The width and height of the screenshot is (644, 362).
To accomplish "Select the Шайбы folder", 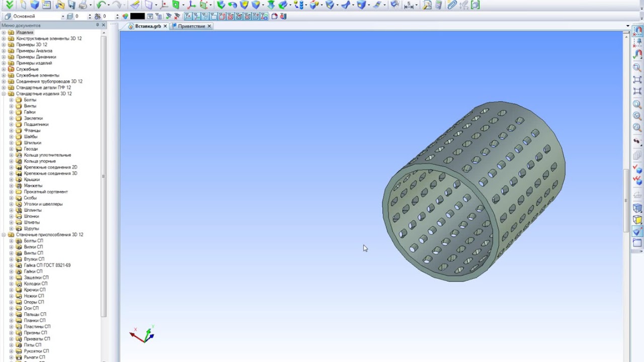I will pyautogui.click(x=31, y=137).
